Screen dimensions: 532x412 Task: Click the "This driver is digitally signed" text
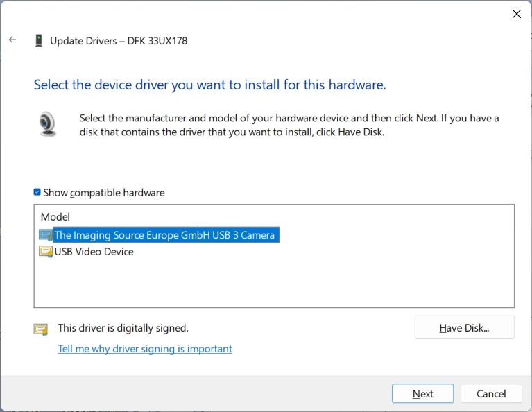[x=123, y=328]
